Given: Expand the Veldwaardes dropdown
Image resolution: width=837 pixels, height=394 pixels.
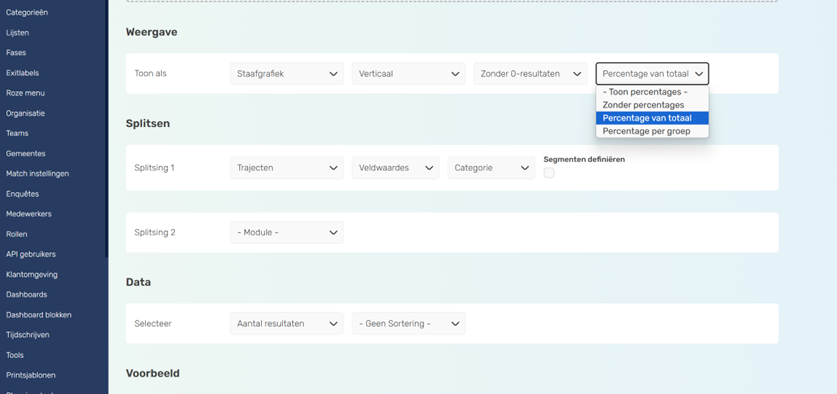Looking at the screenshot, I should [396, 168].
